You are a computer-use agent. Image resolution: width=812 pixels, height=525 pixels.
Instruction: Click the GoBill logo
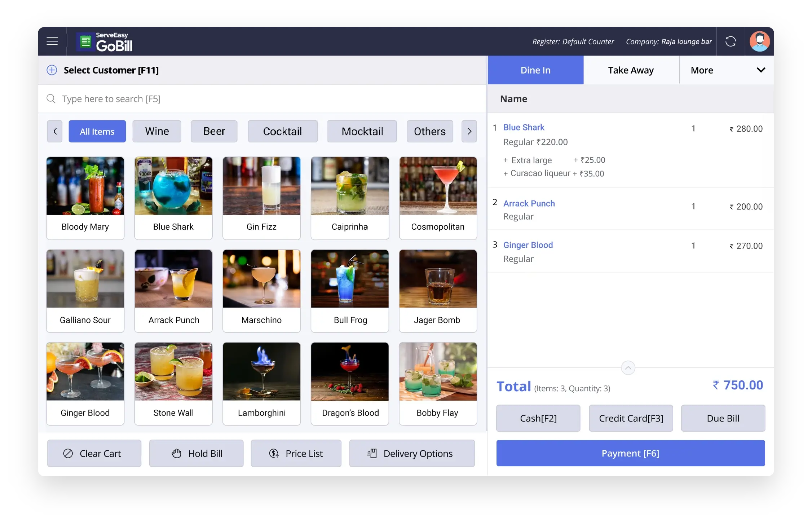coord(105,42)
